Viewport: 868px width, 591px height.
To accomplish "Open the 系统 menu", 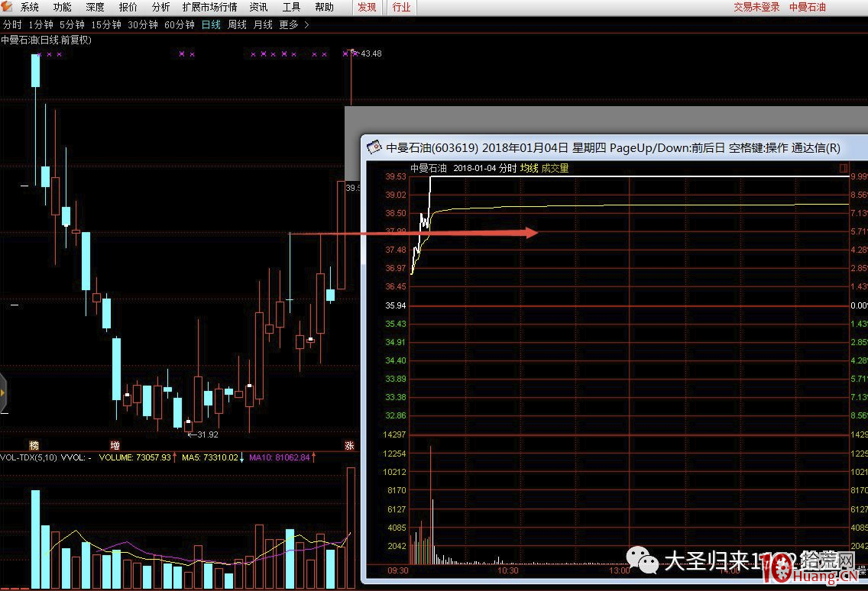I will 29,7.
